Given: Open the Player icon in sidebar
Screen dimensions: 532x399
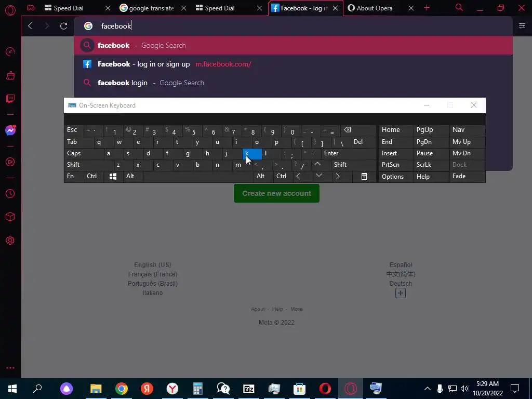Looking at the screenshot, I should [x=10, y=162].
